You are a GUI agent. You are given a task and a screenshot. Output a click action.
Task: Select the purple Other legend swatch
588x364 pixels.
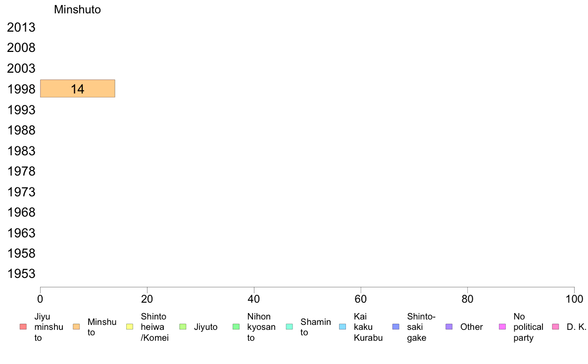coord(449,327)
